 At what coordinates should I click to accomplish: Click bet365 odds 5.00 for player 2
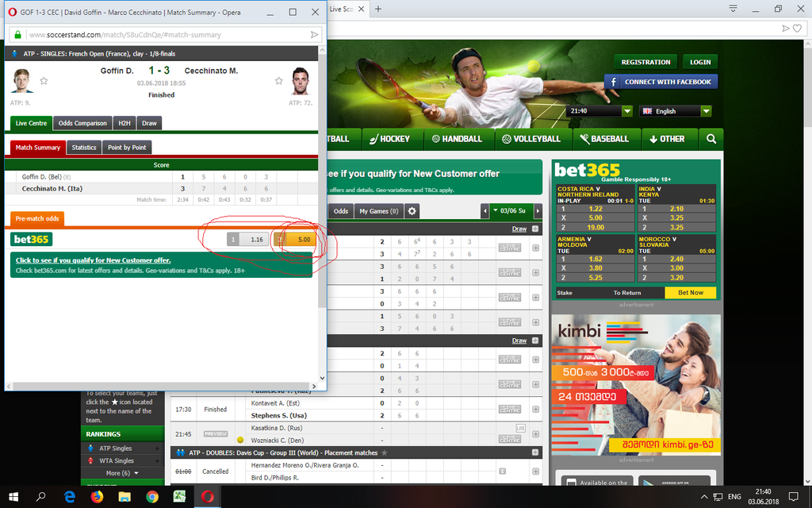click(295, 240)
